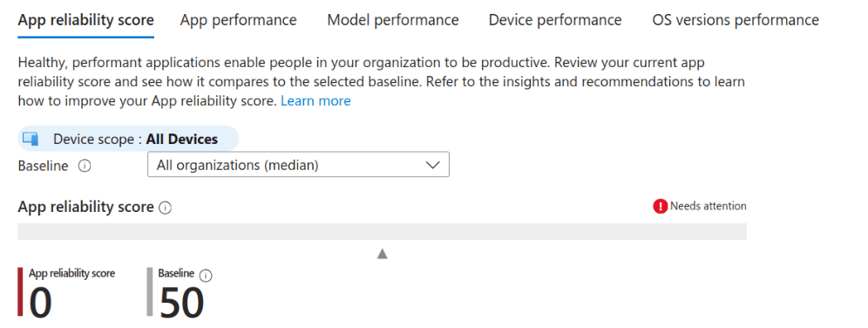
Task: Open the App reliability score tab
Action: pos(85,21)
